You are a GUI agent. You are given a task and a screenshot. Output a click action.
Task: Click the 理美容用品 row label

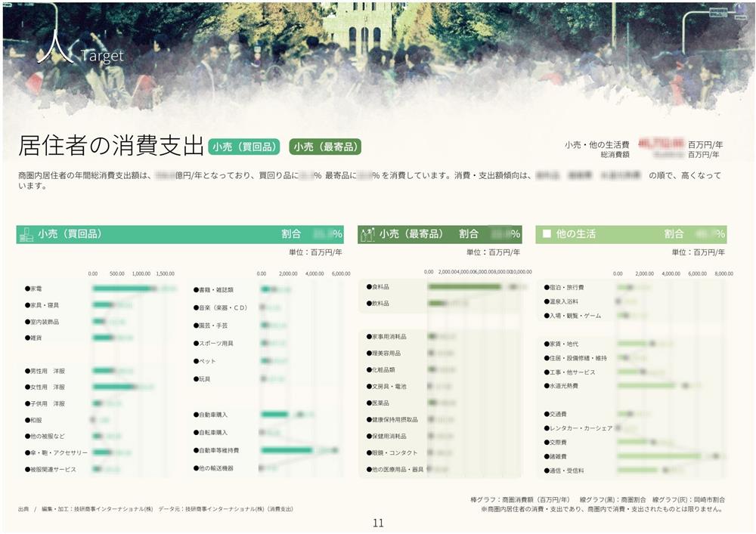click(x=384, y=353)
